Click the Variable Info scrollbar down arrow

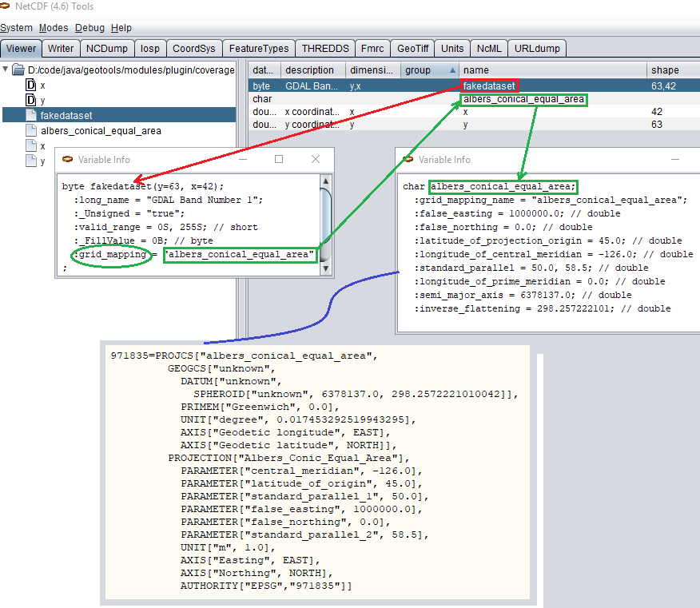[x=325, y=269]
